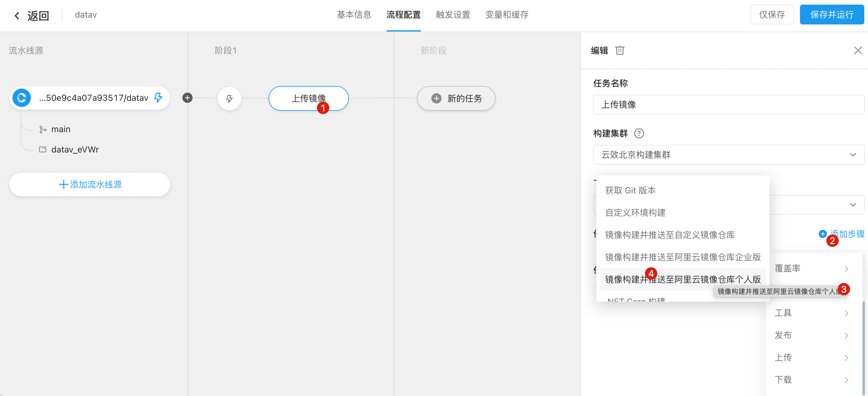The image size is (868, 396).
Task: Open the 触发设置 tab
Action: pyautogui.click(x=453, y=15)
